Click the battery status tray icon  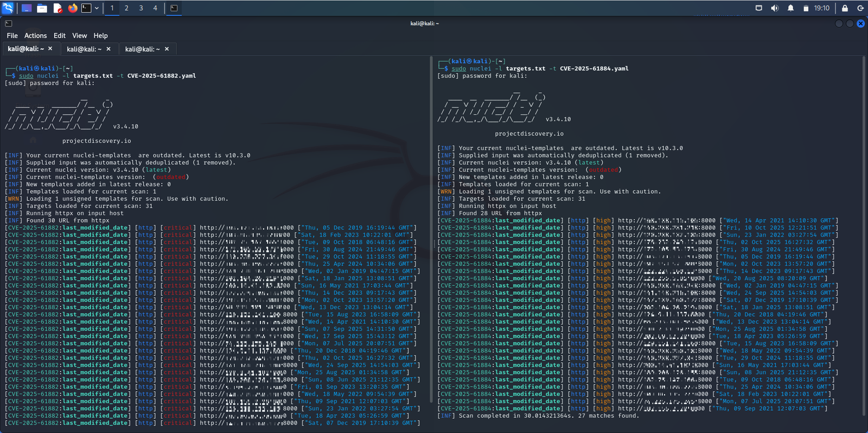click(x=806, y=8)
